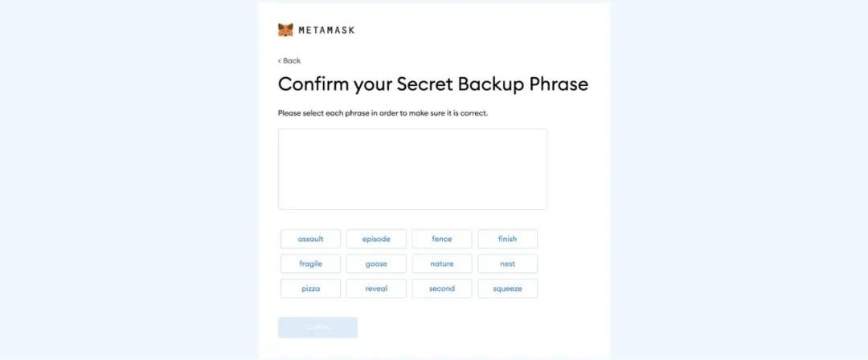868x360 pixels.
Task: Click the "squeeze" word button
Action: point(507,288)
